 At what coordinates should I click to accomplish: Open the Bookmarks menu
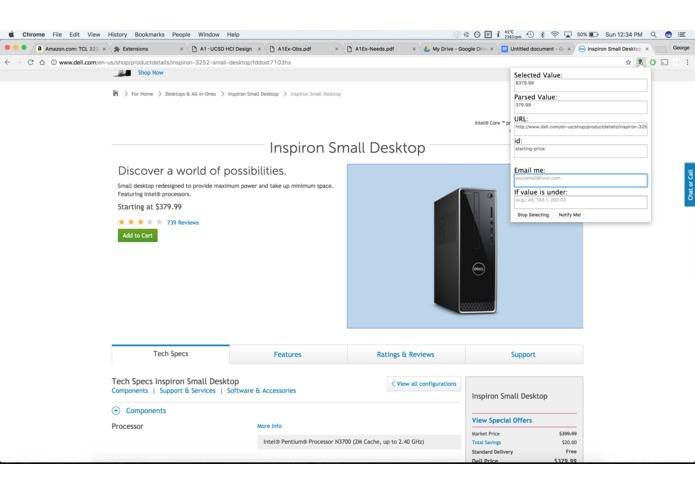click(x=149, y=34)
